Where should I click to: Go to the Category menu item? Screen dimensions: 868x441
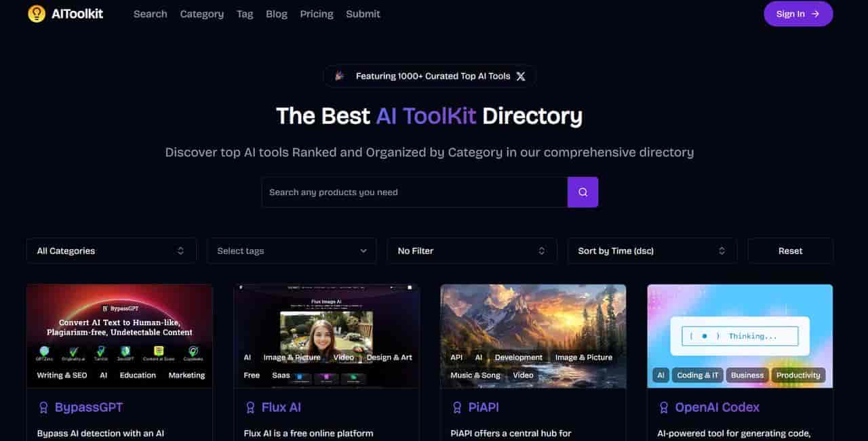point(201,14)
